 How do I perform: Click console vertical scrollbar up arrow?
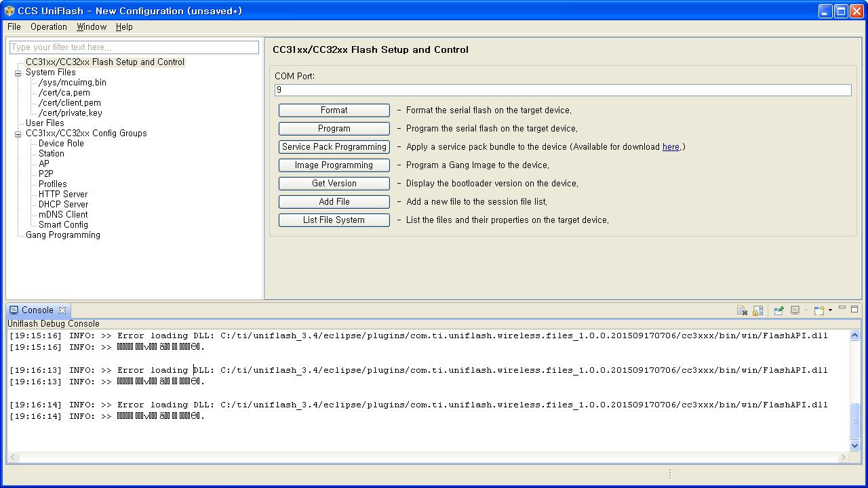(x=854, y=335)
